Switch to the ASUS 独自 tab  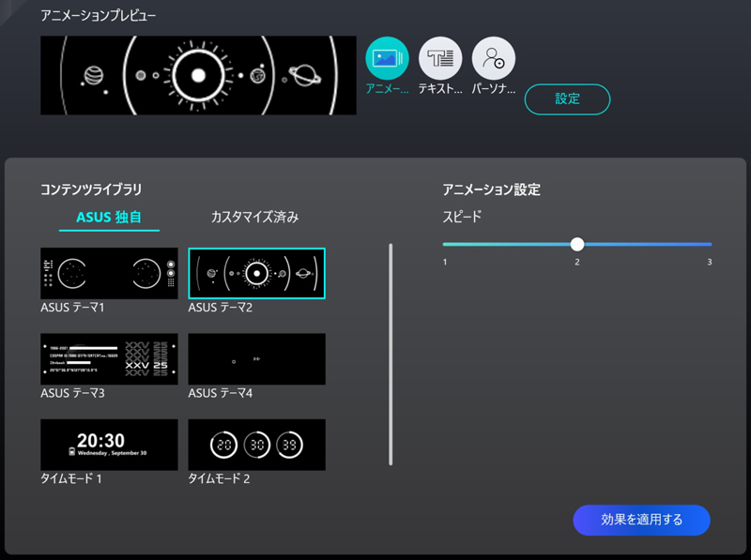pos(109,216)
